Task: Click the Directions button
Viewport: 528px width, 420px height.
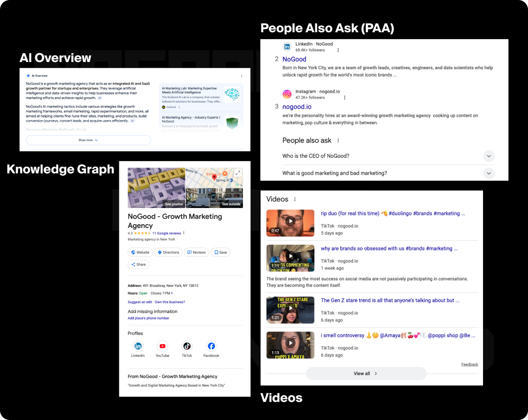Action: click(x=168, y=252)
